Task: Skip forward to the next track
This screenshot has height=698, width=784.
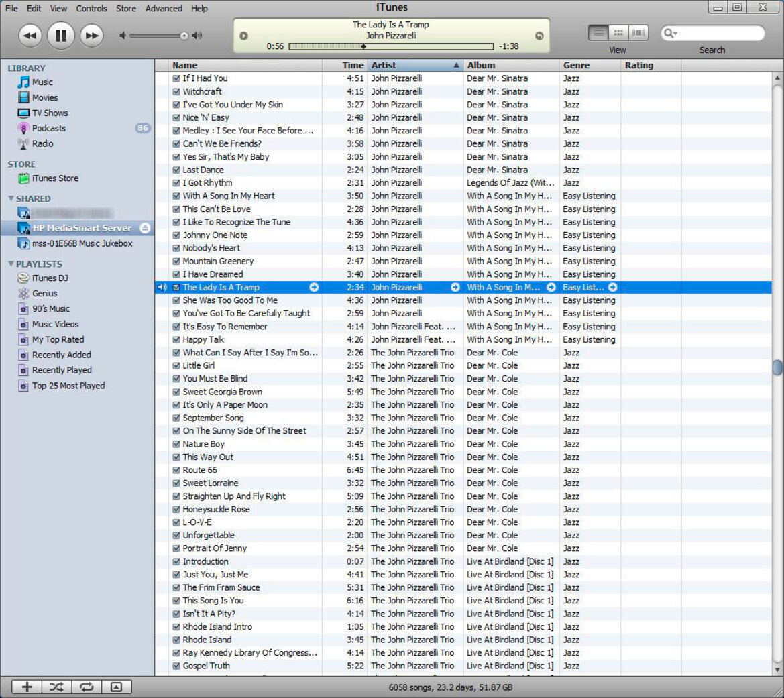Action: 91,36
